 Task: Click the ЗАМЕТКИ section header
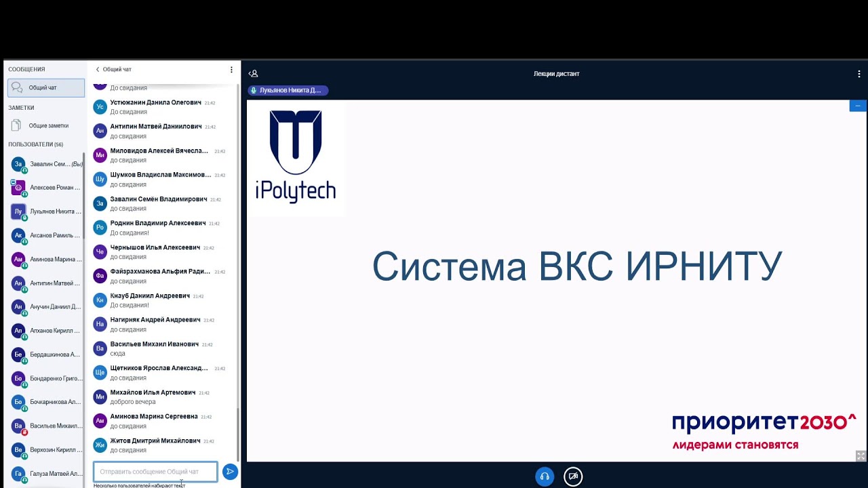(21, 108)
